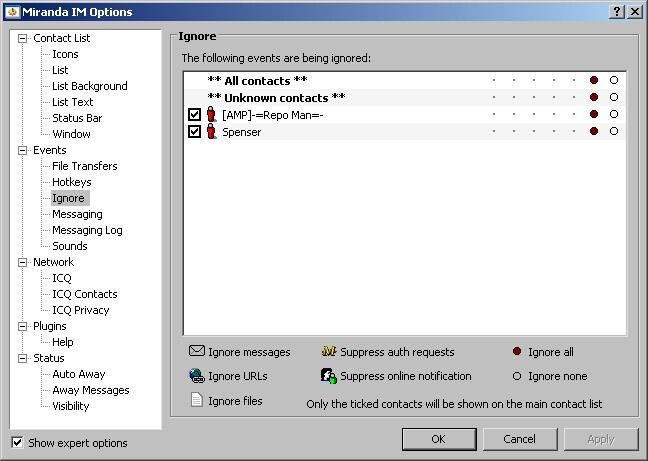Open the Status Bar options page
This screenshot has height=461, width=648.
77,118
